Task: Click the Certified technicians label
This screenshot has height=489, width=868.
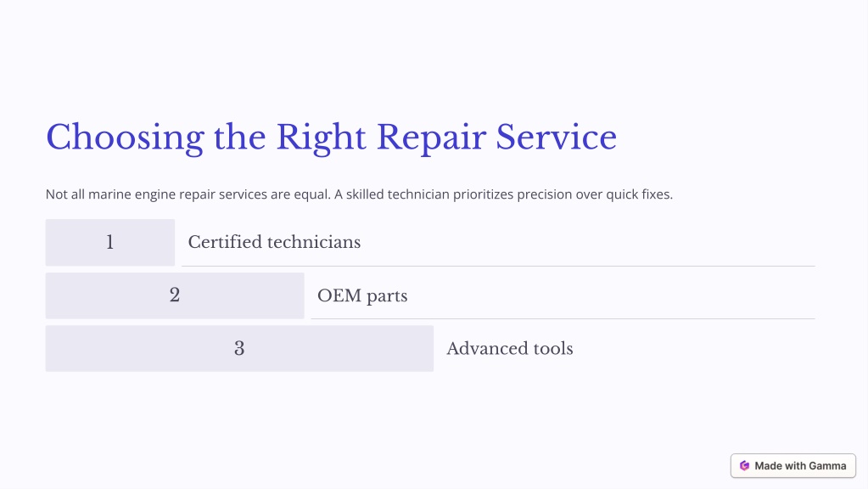Action: tap(274, 242)
